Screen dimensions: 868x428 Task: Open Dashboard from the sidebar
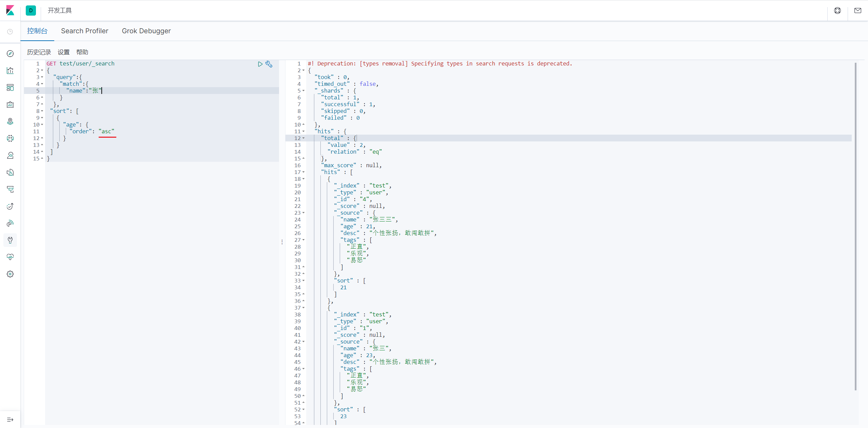(10, 87)
